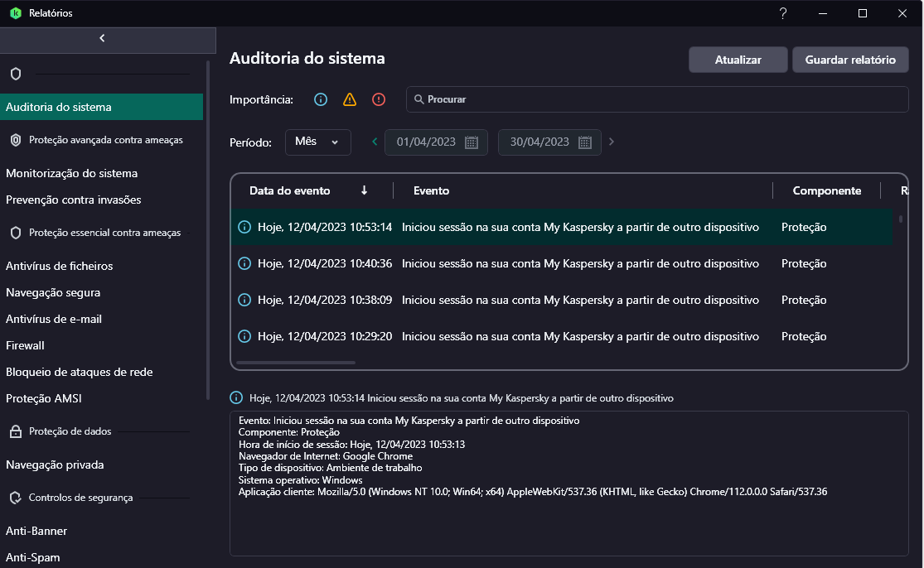
Task: Toggle the yellow warning importance filter
Action: [350, 99]
